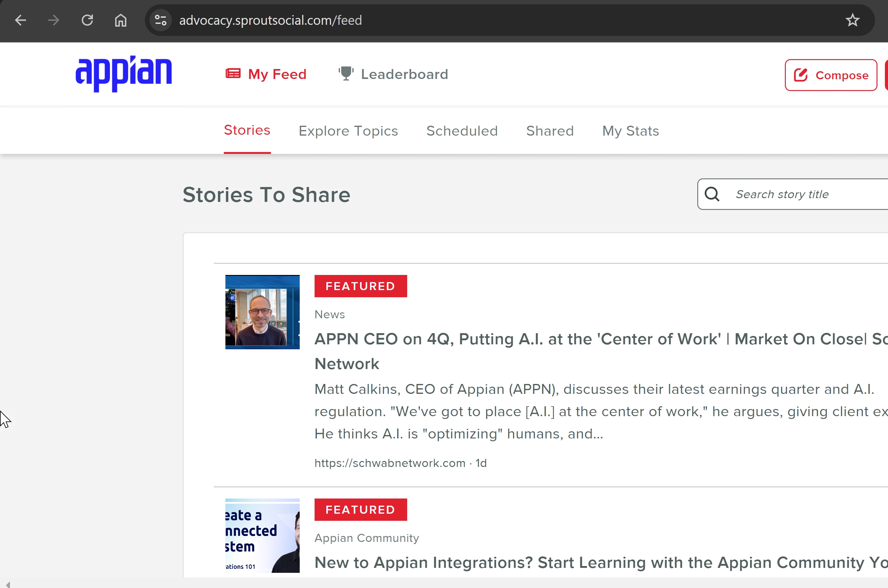
Task: Click the schwabnetwork.com source link
Action: coord(390,463)
